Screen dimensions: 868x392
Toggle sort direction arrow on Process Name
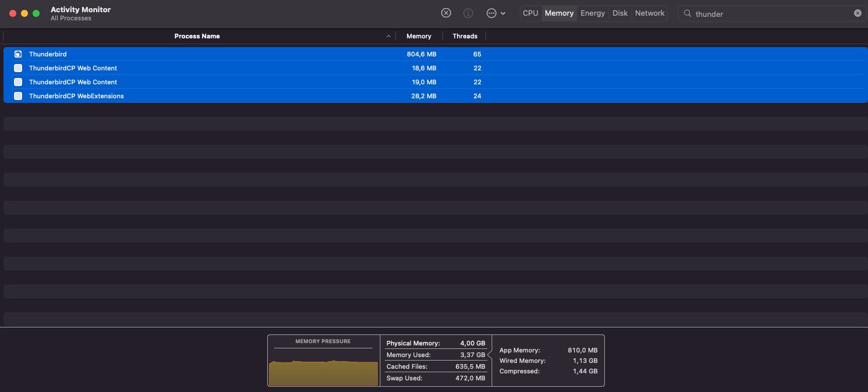click(388, 37)
